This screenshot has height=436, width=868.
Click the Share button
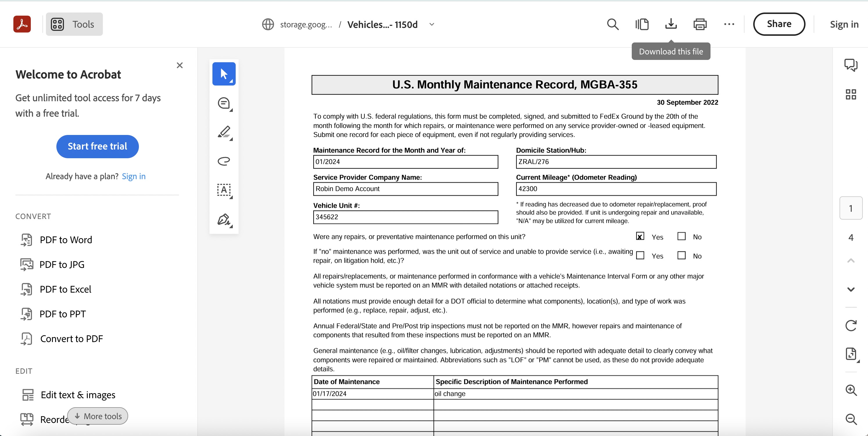779,24
